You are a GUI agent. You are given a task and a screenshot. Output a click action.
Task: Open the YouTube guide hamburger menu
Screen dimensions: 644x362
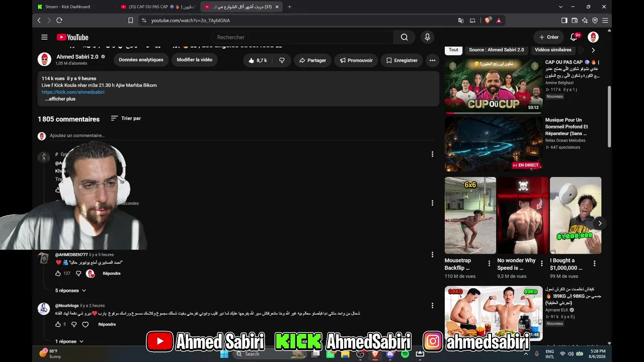44,37
